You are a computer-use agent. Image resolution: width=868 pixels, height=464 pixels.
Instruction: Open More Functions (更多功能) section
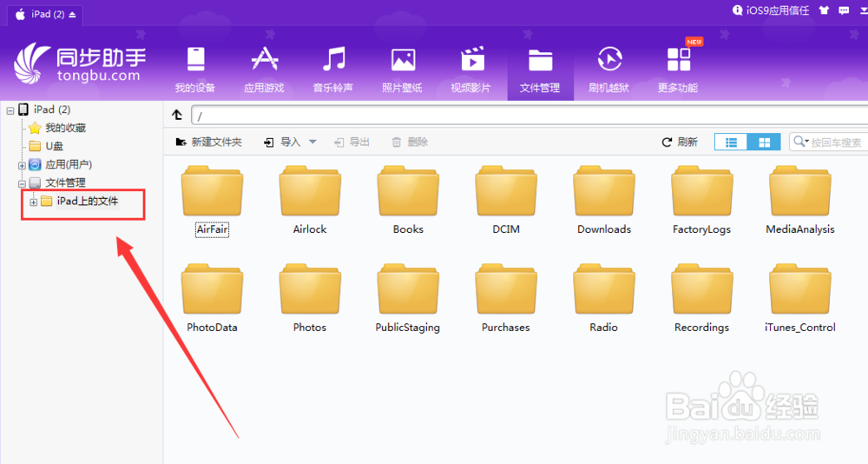tap(678, 70)
